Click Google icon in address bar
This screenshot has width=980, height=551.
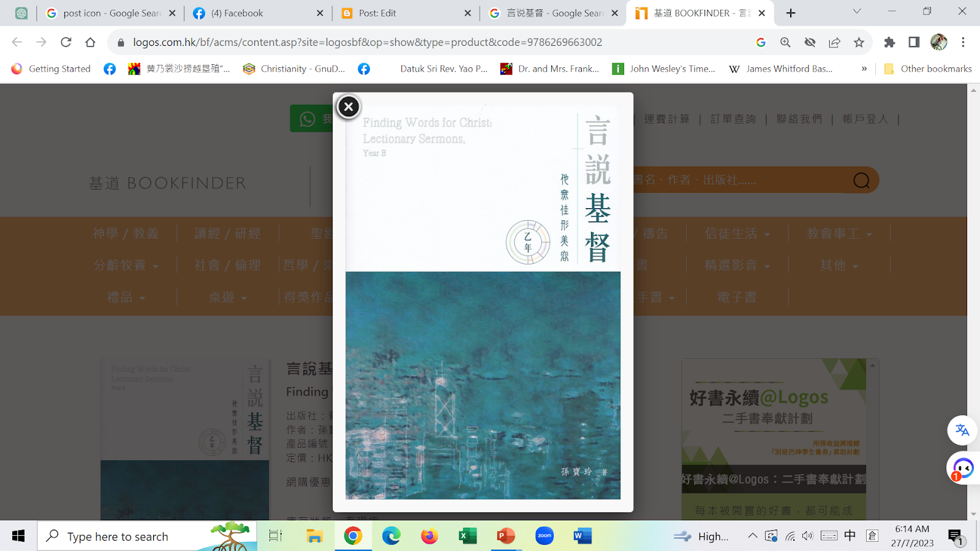(x=761, y=42)
